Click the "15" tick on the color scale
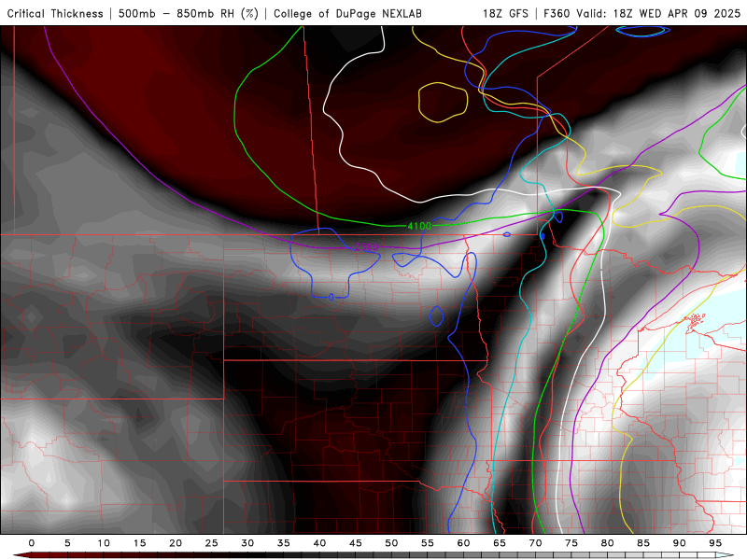The height and width of the screenshot is (560, 747). [139, 543]
